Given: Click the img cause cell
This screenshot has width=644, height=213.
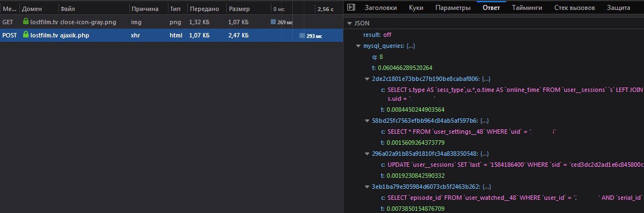Looking at the screenshot, I should pos(136,22).
